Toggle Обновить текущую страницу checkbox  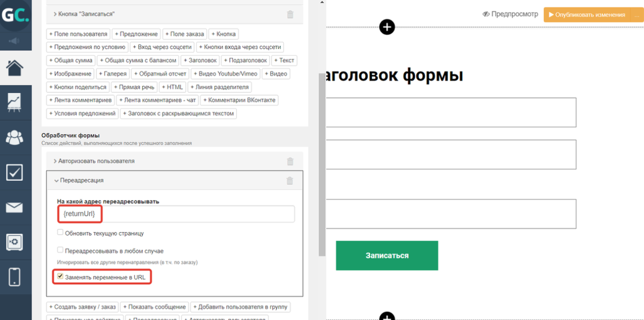[61, 233]
